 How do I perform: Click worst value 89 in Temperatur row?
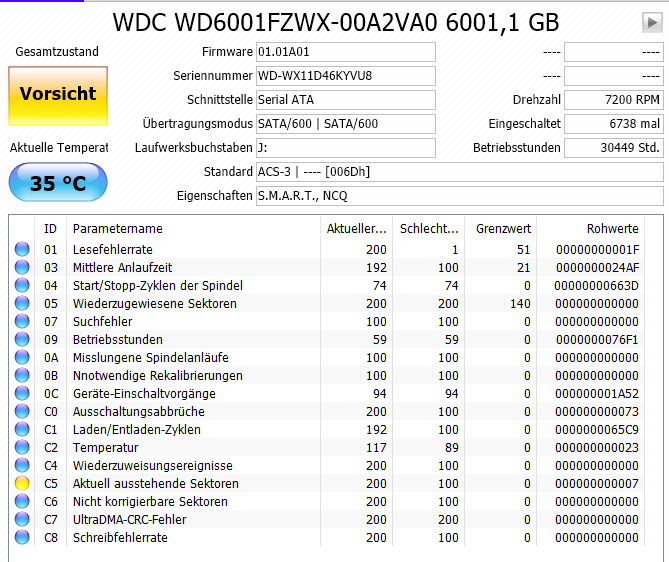tap(452, 448)
